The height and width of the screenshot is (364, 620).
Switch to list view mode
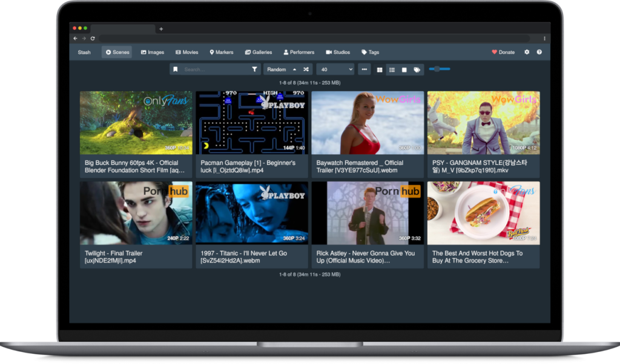point(392,70)
